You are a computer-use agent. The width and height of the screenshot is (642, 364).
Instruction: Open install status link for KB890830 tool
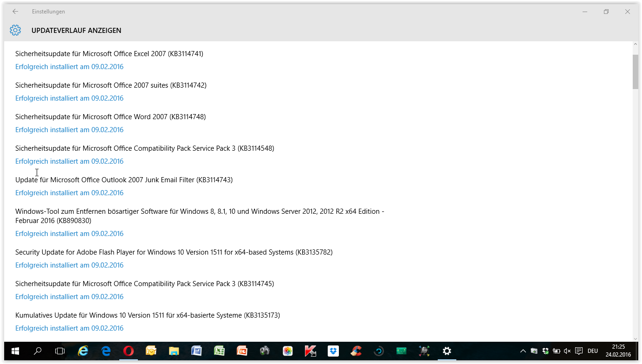click(69, 234)
